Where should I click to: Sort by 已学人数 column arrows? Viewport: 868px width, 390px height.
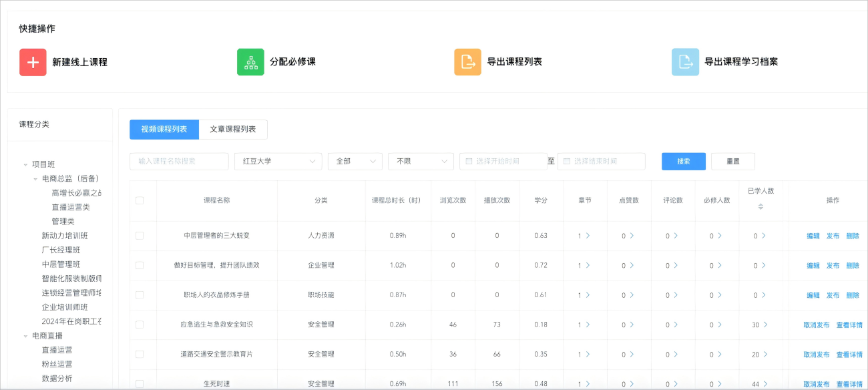point(761,206)
